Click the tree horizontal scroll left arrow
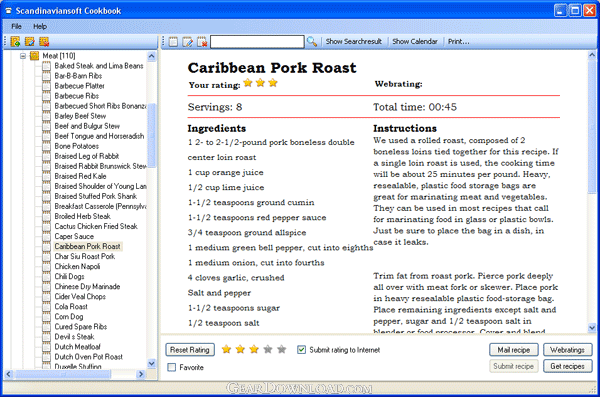The width and height of the screenshot is (600, 397). [x=9, y=374]
